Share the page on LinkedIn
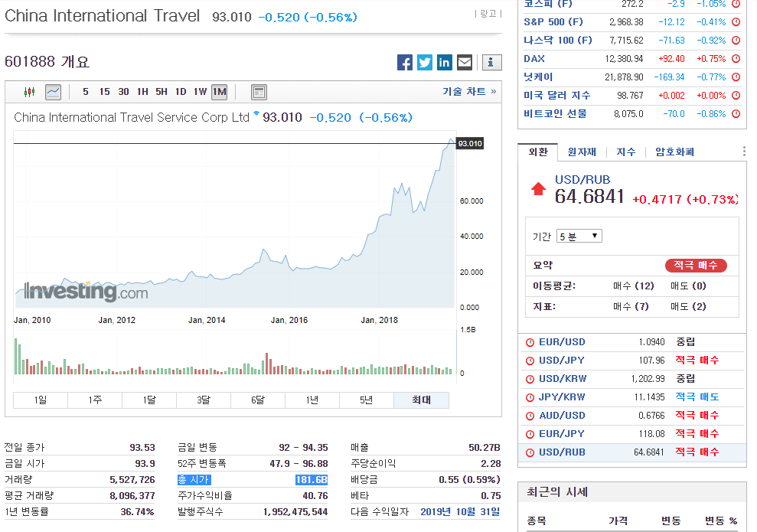The image size is (757, 532). pyautogui.click(x=444, y=62)
